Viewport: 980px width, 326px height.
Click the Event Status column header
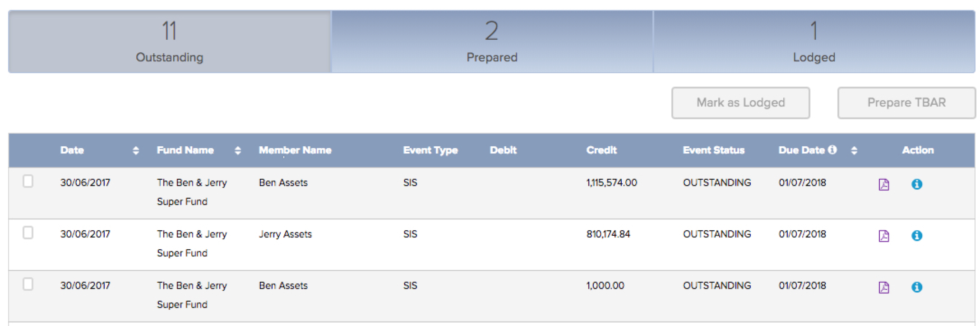coord(713,150)
